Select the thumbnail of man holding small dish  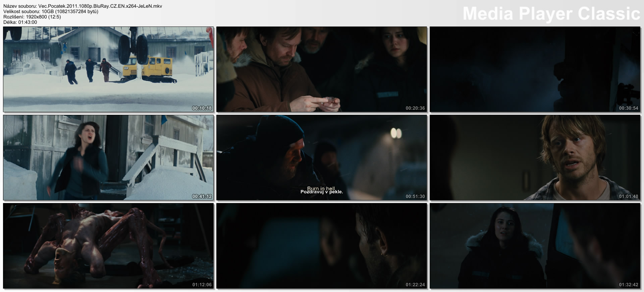(322, 69)
